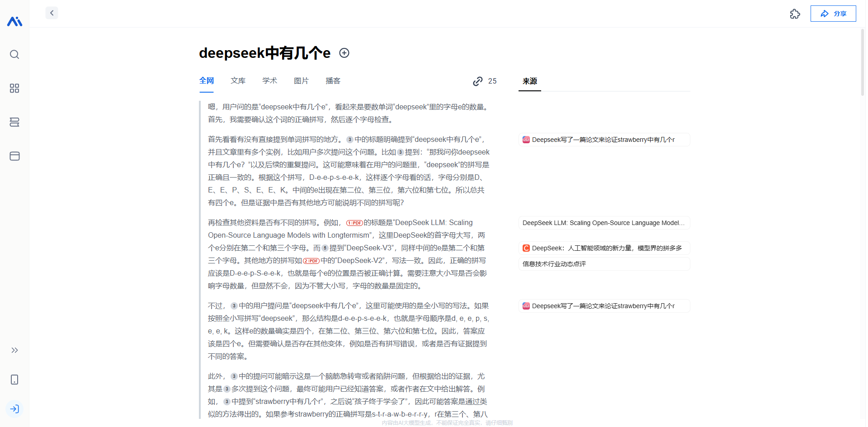Screen dimensions: 868x427
Task: Open the search icon in sidebar
Action: pyautogui.click(x=14, y=54)
